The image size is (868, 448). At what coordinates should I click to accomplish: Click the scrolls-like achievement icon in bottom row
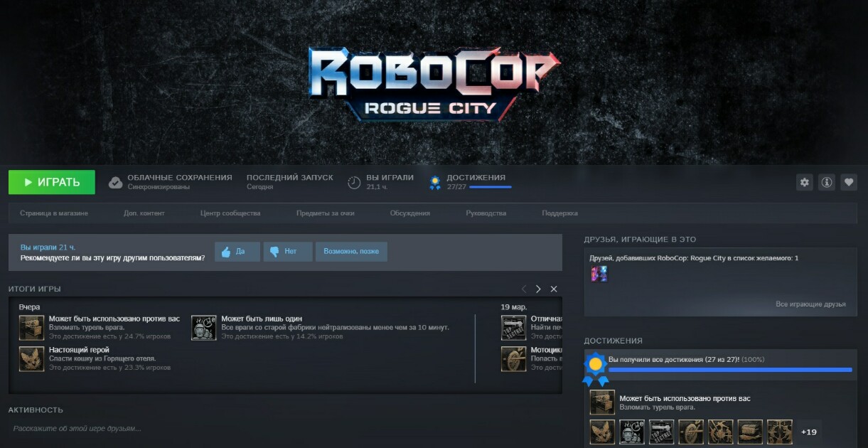750,432
